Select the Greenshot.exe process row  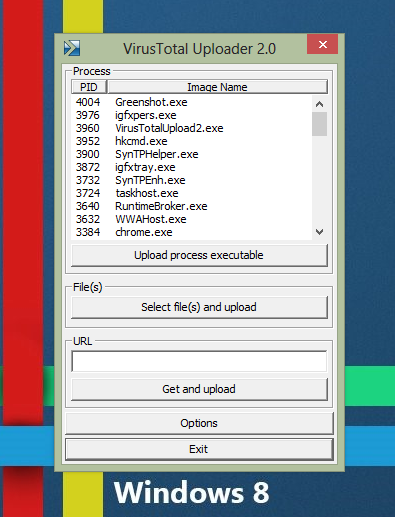(192, 102)
